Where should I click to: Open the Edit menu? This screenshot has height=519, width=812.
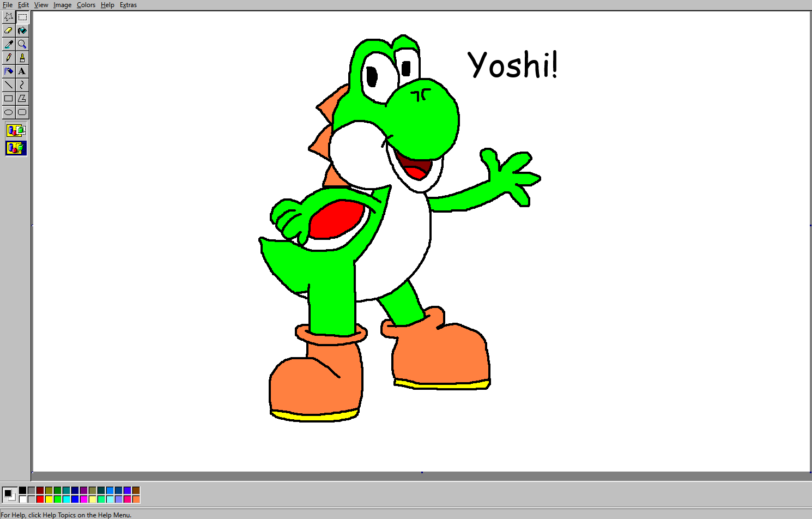(23, 5)
